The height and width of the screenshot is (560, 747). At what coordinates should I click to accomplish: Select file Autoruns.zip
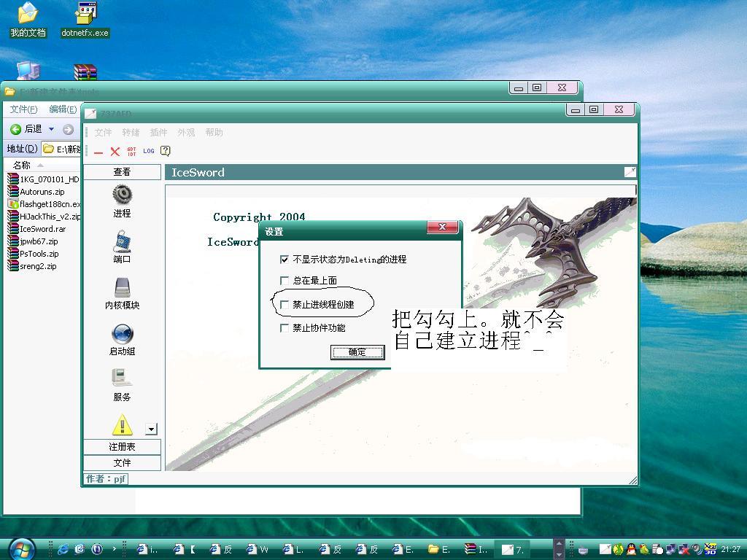36,192
